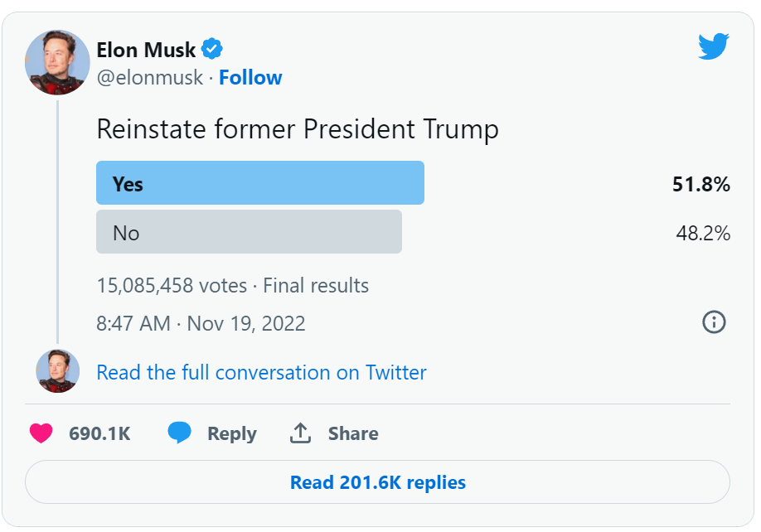Image resolution: width=761 pixels, height=532 pixels.
Task: Click the blue verified badge
Action: (213, 49)
